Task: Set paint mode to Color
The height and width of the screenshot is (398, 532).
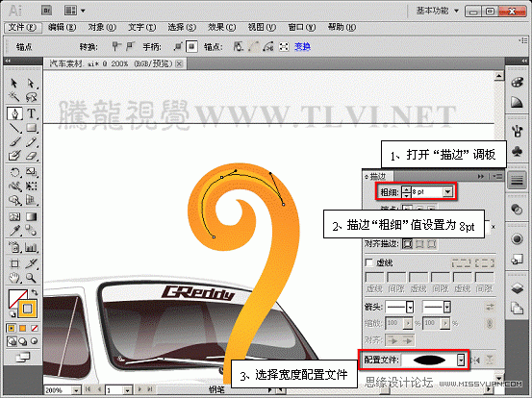Action: [12, 328]
